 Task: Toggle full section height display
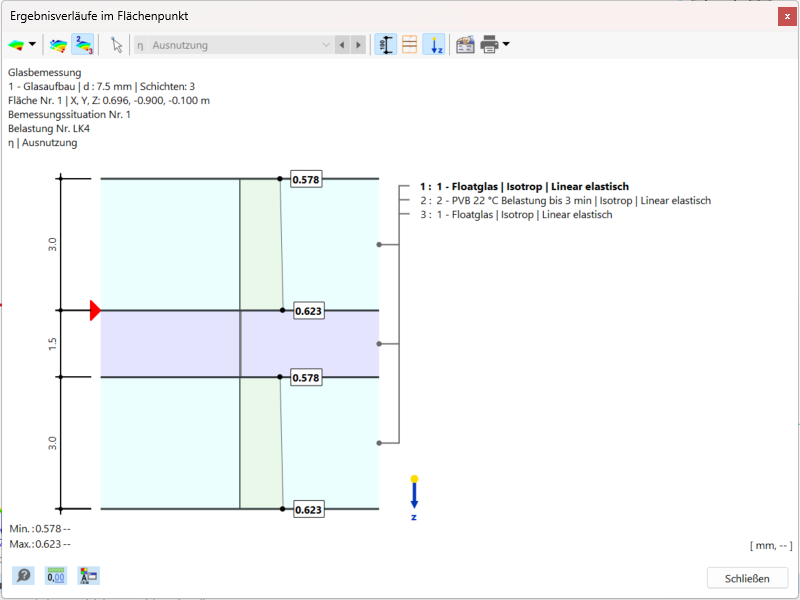[x=385, y=44]
